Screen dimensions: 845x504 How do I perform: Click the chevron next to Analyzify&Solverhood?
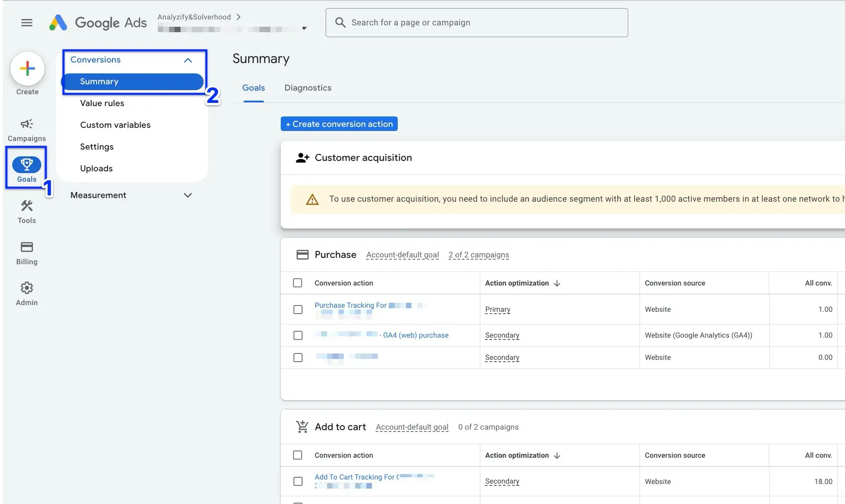pos(239,17)
